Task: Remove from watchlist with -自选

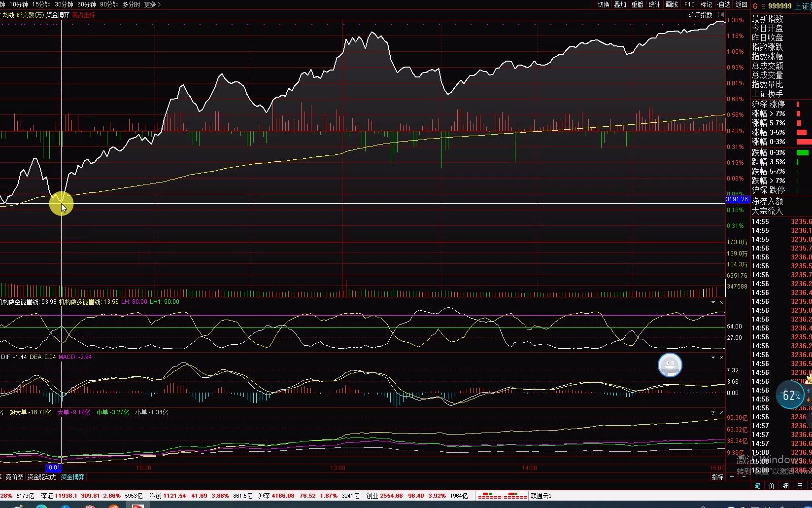Action: (723, 4)
